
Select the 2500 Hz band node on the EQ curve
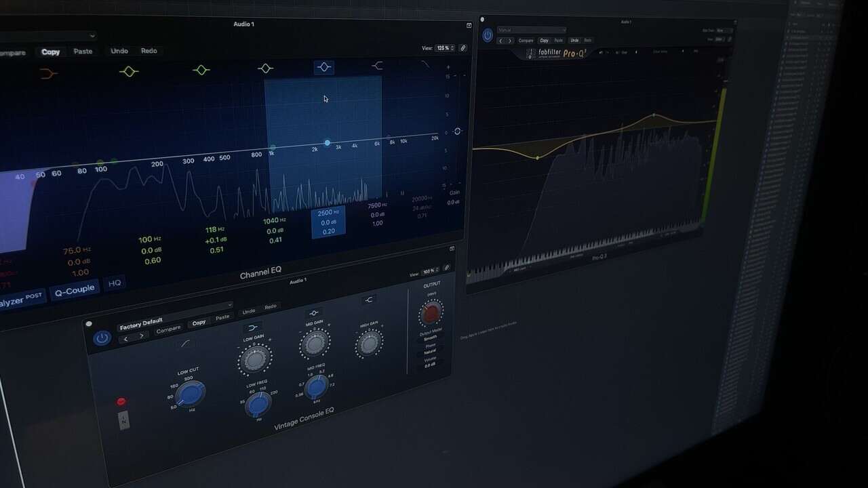328,143
